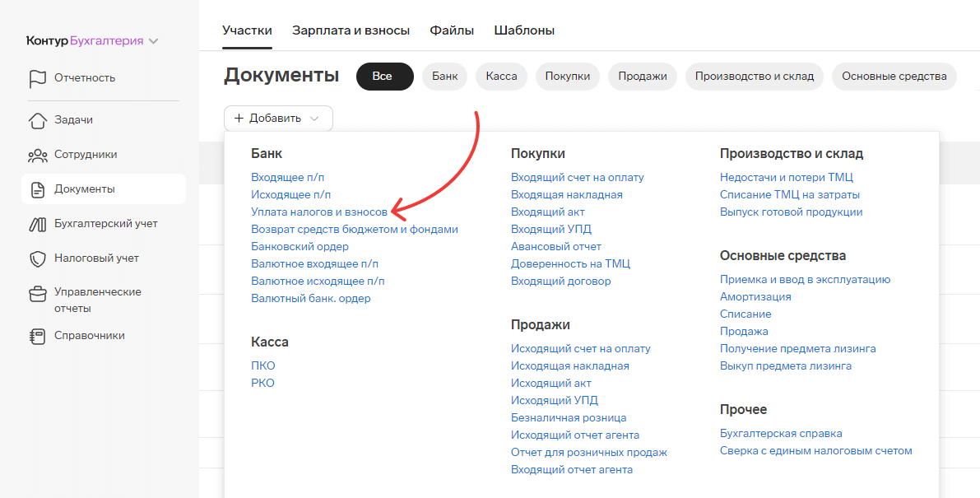Choose Исходящий акт
This screenshot has height=498, width=980.
551,383
